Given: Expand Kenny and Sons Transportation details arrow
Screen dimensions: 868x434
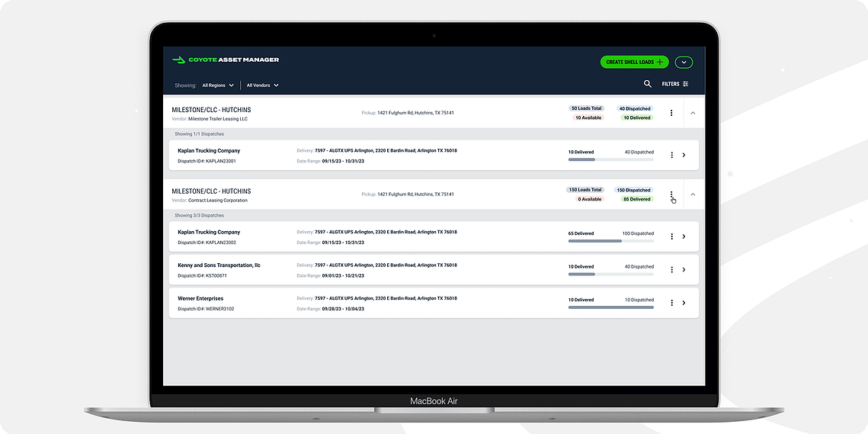Looking at the screenshot, I should 684,270.
